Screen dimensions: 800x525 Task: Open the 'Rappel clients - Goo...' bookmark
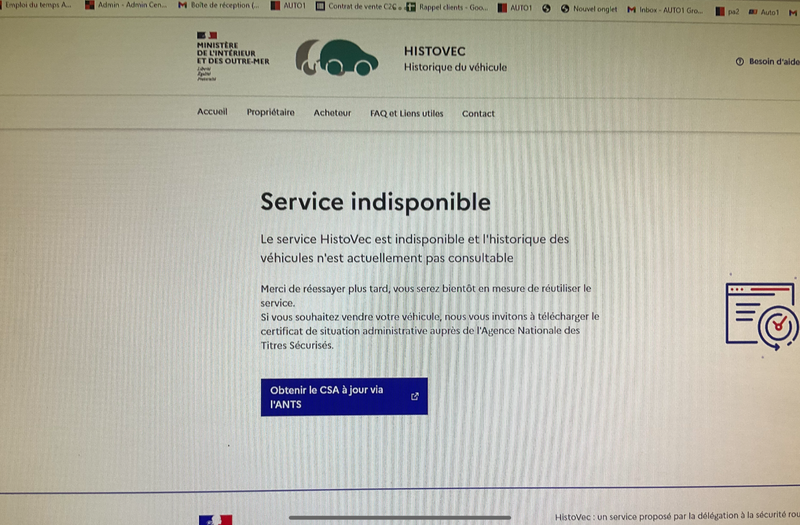coord(447,7)
